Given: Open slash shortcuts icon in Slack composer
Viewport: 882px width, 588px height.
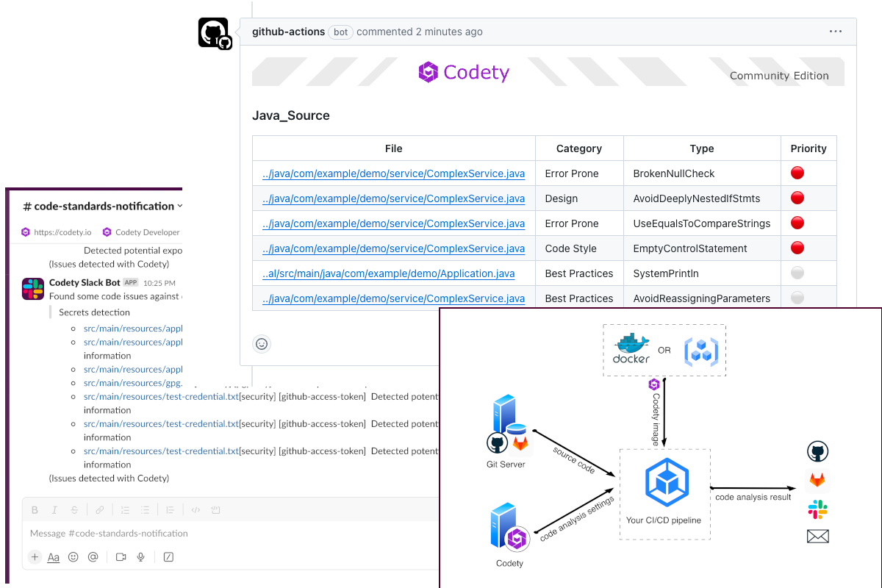Looking at the screenshot, I should pos(168,557).
